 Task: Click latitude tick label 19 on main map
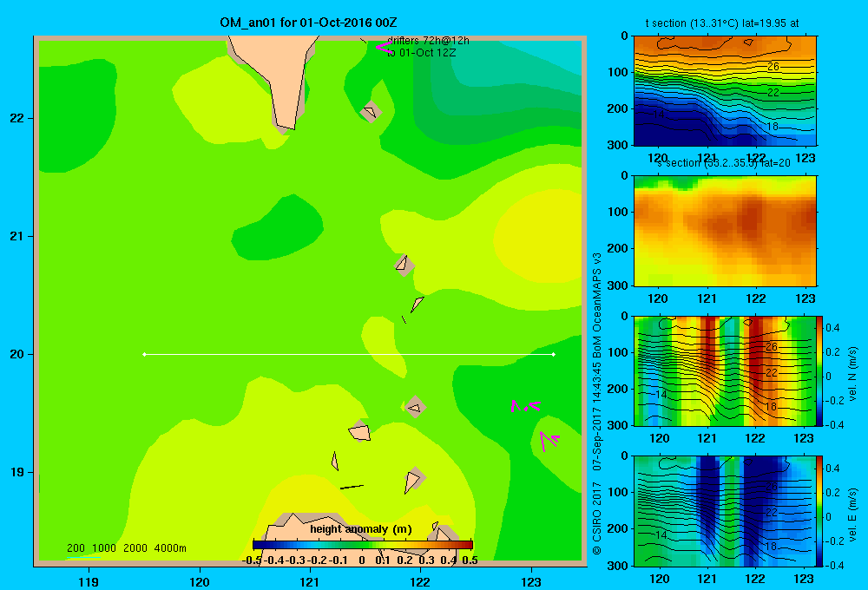tap(16, 472)
